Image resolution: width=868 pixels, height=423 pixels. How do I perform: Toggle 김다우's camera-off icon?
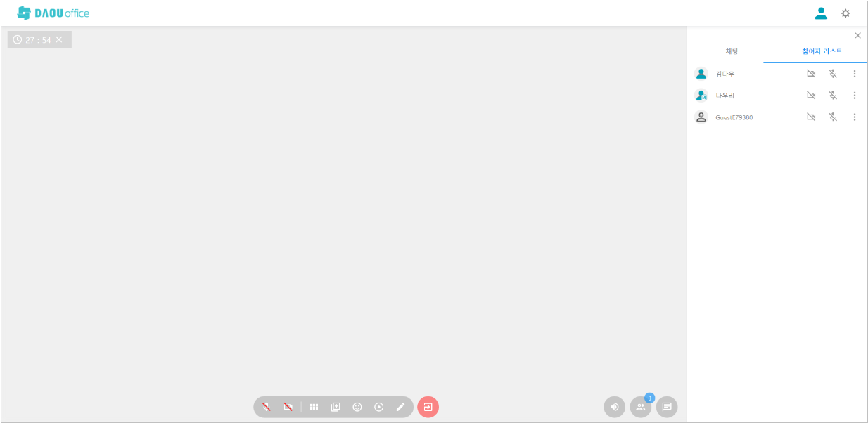point(811,74)
